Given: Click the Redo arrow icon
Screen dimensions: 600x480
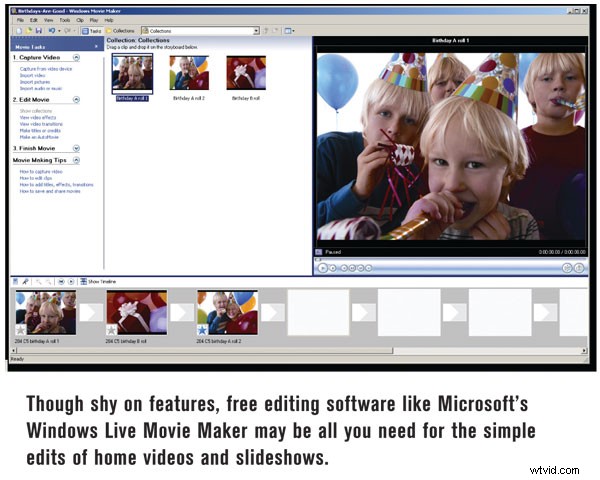Looking at the screenshot, I should click(x=67, y=31).
